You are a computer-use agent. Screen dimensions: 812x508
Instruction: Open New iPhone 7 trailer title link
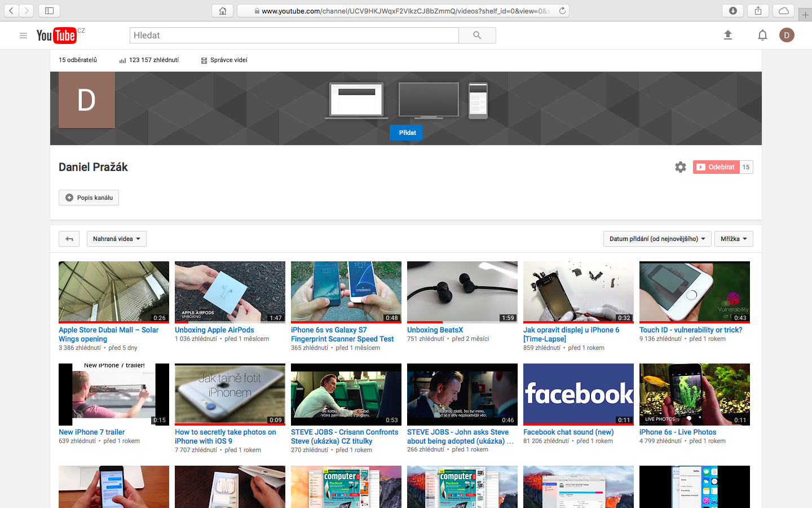coord(92,432)
